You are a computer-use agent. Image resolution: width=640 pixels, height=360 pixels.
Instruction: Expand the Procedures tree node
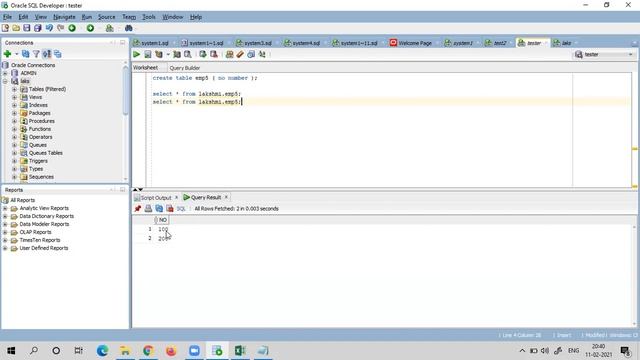click(x=14, y=121)
